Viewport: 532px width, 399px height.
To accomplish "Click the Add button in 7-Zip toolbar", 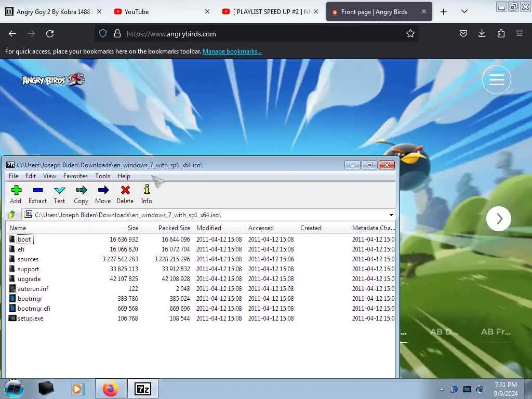I will 16,194.
